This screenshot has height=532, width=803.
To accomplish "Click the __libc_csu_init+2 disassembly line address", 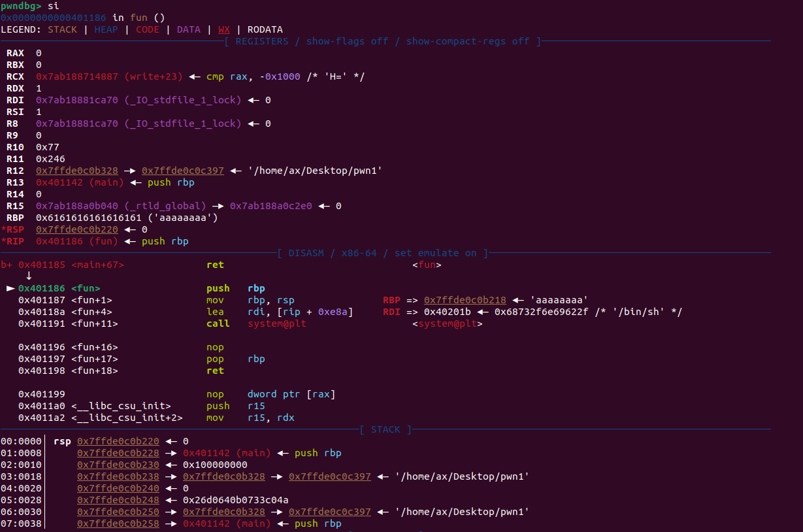I will point(42,418).
